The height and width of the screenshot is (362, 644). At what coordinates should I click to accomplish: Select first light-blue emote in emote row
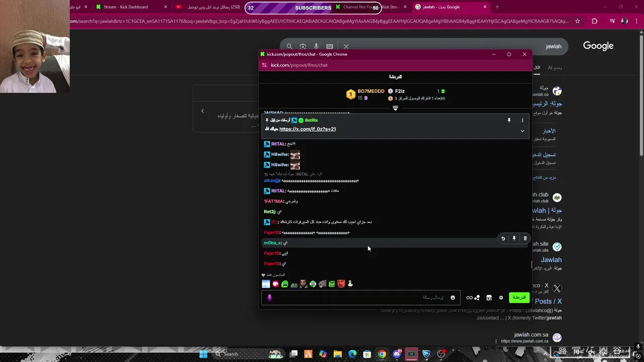266,284
